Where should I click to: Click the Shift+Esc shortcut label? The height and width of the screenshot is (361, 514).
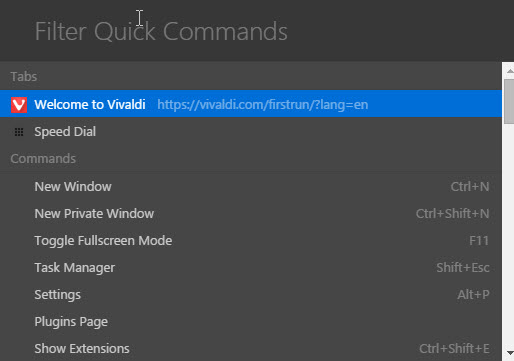click(x=463, y=268)
